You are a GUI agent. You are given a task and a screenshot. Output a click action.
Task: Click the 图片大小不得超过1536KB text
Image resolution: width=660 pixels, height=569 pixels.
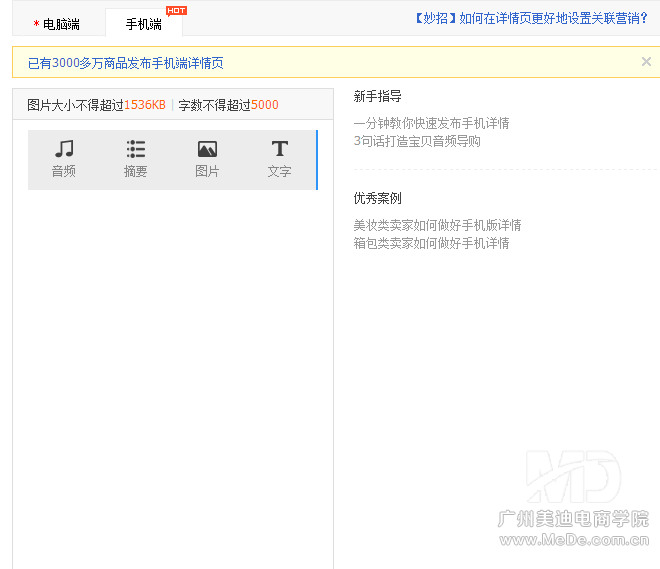click(x=96, y=105)
